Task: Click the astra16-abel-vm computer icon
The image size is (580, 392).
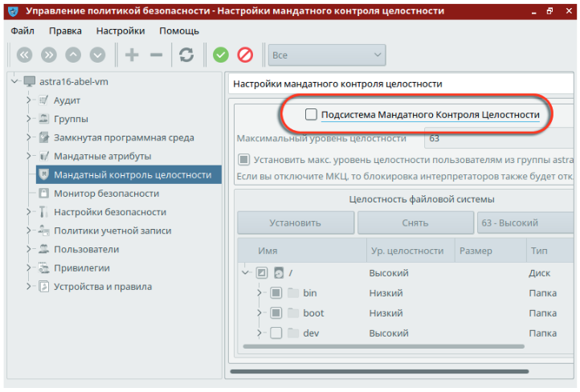Action: pos(30,81)
